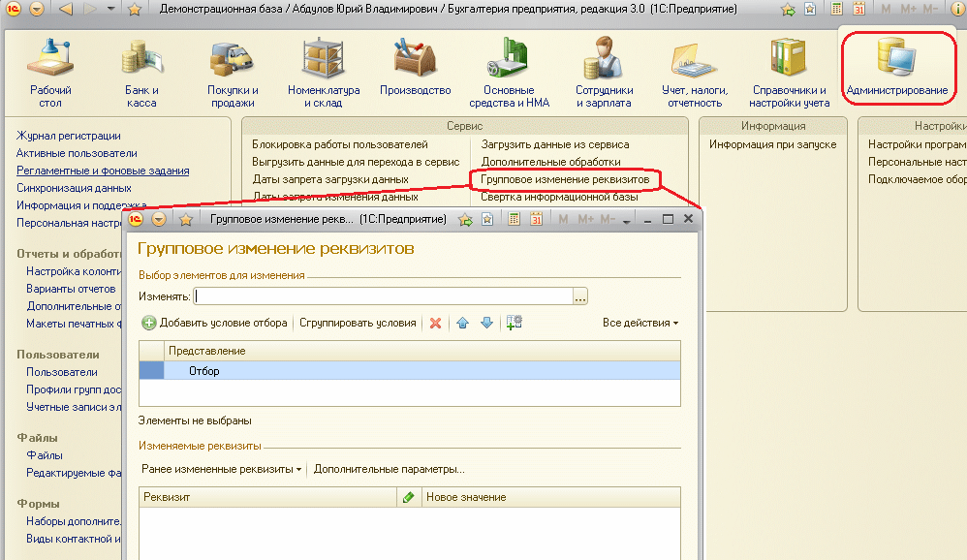Open selection list via ellipsis button
Viewport: 967px width, 560px height.
(x=579, y=297)
